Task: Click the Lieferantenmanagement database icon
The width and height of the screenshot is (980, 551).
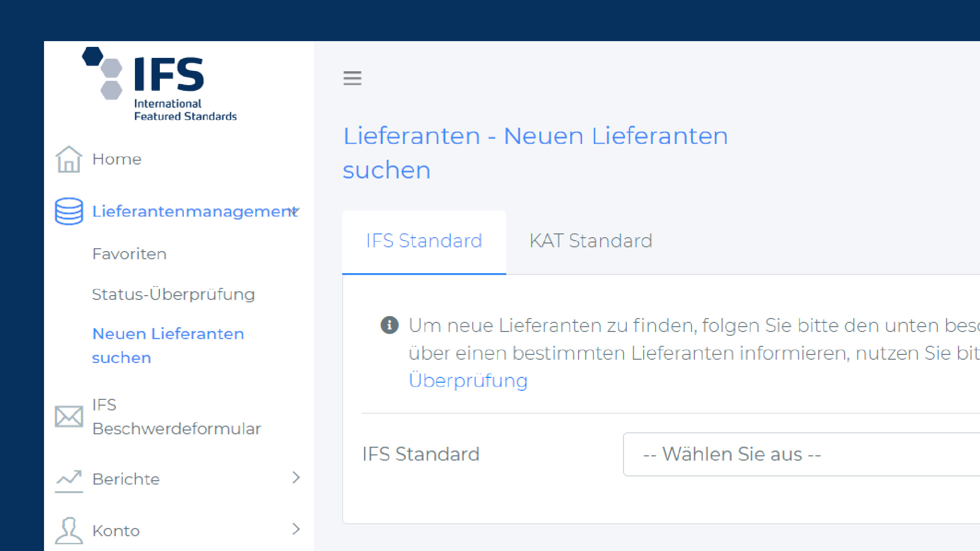Action: [68, 211]
